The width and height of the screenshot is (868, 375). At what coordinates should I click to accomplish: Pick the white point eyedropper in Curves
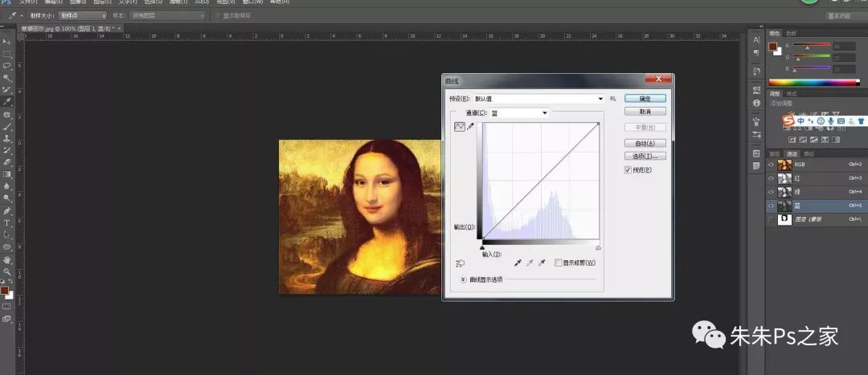coord(542,263)
